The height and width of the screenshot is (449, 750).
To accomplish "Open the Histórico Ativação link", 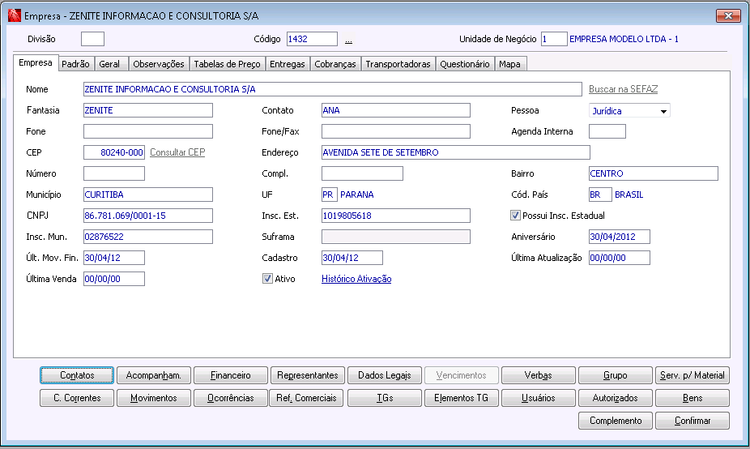I will 356,279.
